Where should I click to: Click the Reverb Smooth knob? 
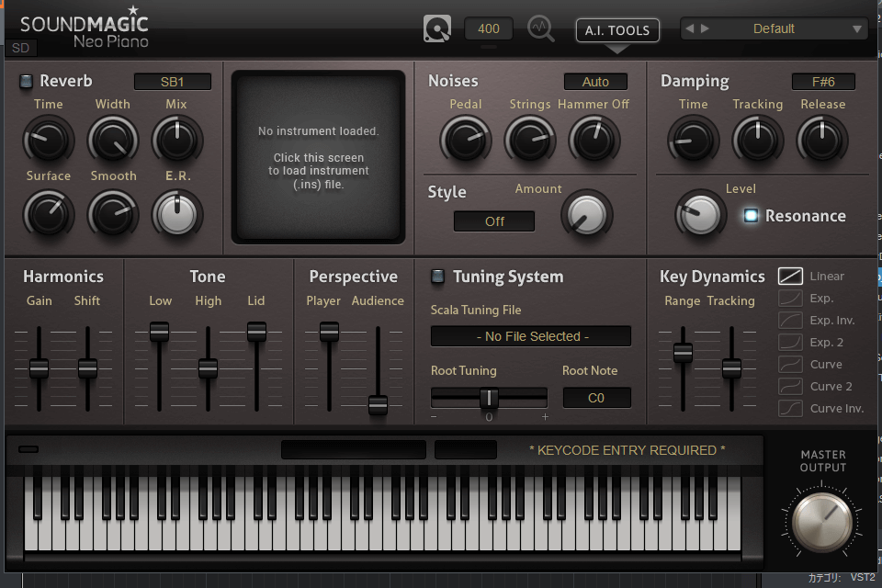point(112,214)
